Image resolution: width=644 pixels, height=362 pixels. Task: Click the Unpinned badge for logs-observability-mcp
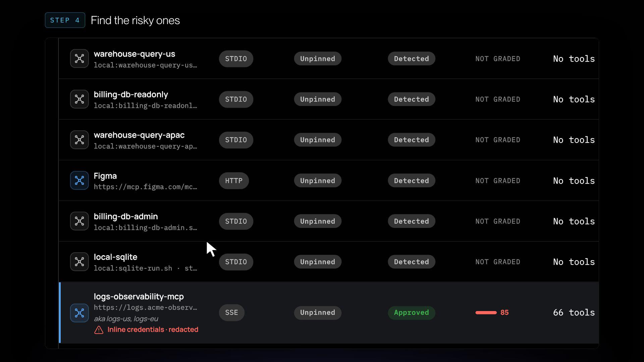(x=318, y=312)
